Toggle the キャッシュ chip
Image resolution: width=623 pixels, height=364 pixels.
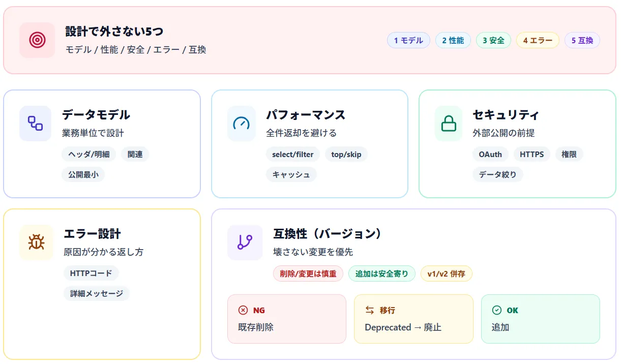point(291,174)
